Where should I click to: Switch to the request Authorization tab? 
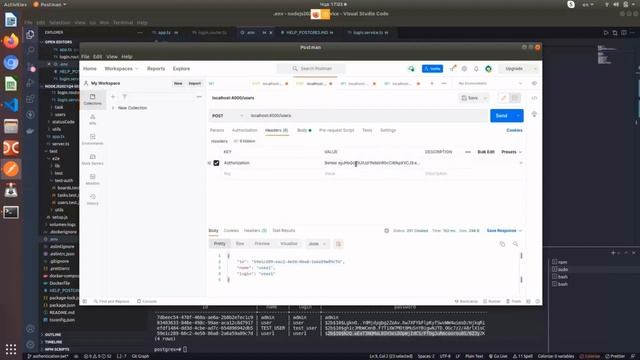[244, 130]
